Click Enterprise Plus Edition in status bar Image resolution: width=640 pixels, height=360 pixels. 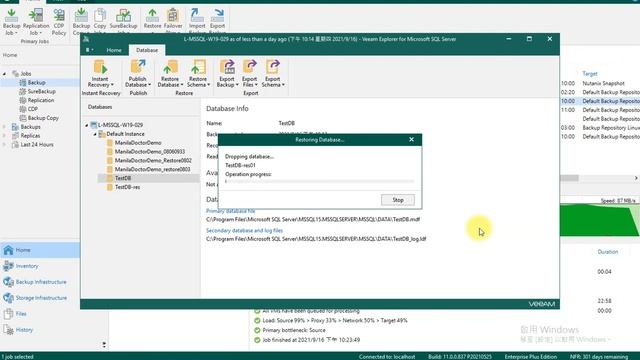click(x=531, y=357)
